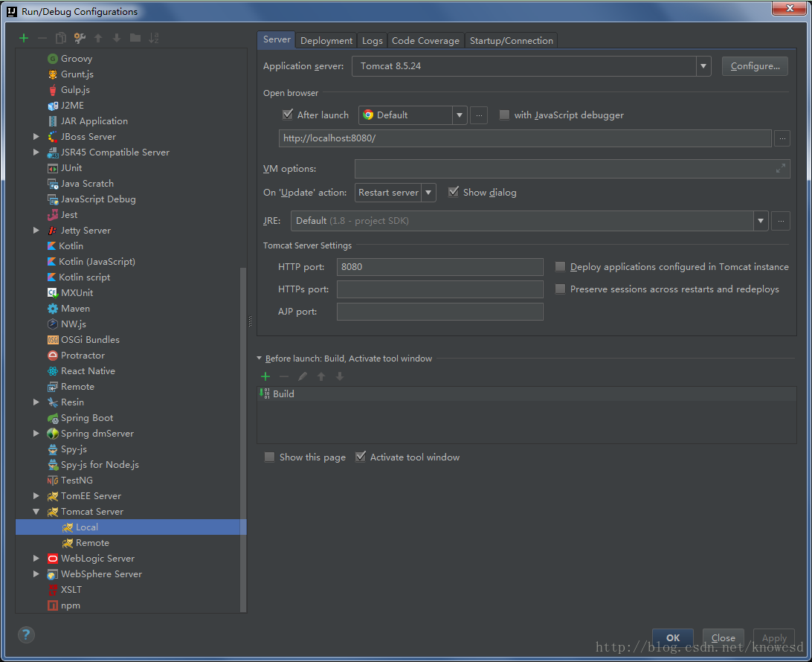Switch to Logs tab

(372, 40)
